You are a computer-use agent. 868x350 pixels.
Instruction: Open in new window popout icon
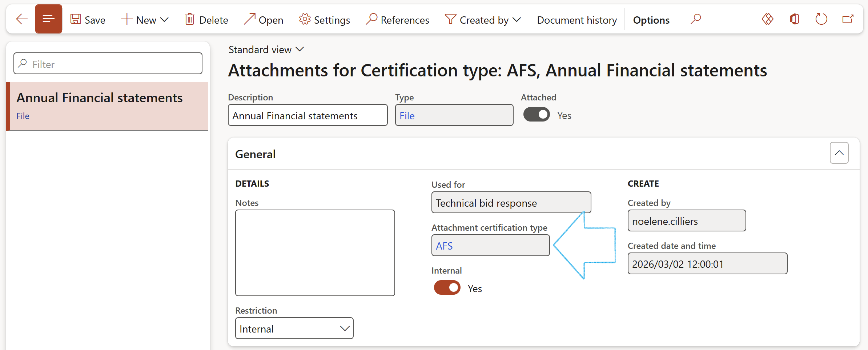(848, 19)
